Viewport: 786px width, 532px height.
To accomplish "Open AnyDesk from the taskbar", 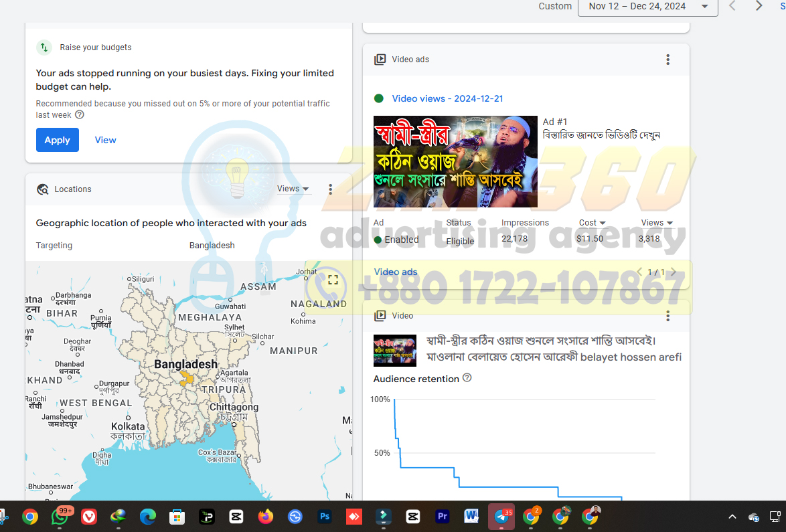I will click(354, 517).
